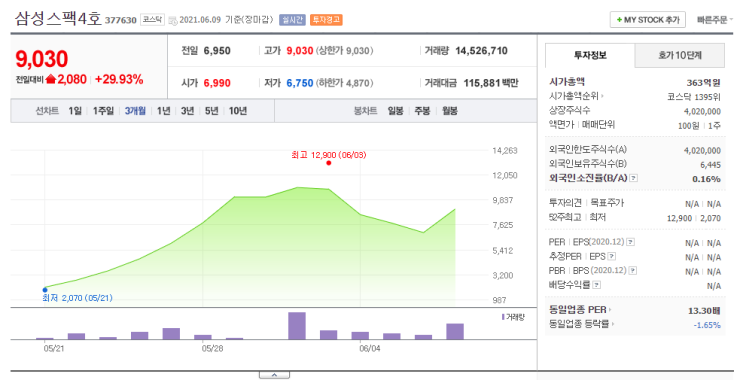Click the 저가 value 6,750
This screenshot has width=743, height=380.
coord(300,83)
